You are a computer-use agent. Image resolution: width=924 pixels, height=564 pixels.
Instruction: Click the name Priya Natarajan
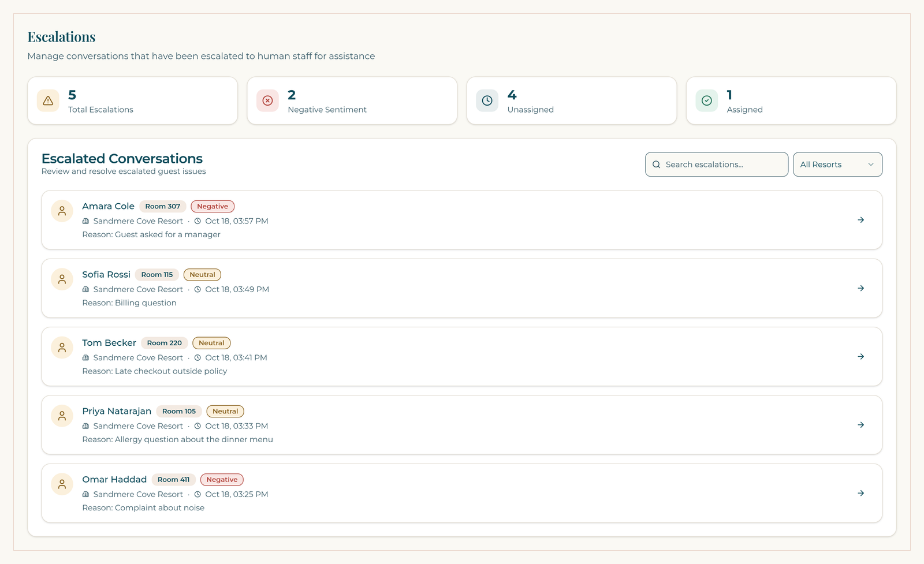click(x=117, y=411)
